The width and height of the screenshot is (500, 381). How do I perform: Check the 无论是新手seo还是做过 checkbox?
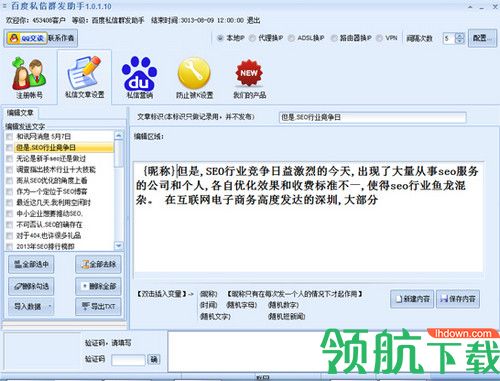click(x=10, y=158)
